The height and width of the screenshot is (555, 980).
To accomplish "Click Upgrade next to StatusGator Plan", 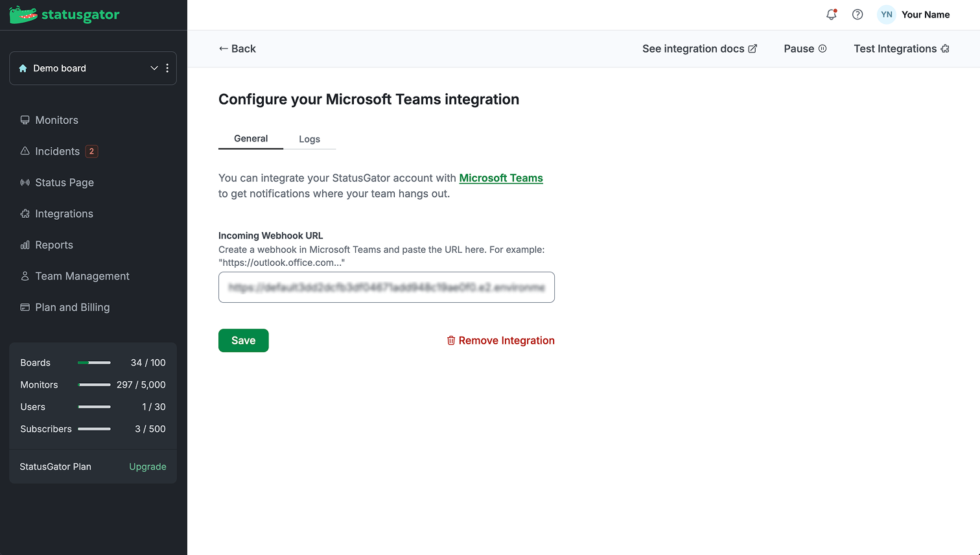I will pos(148,467).
